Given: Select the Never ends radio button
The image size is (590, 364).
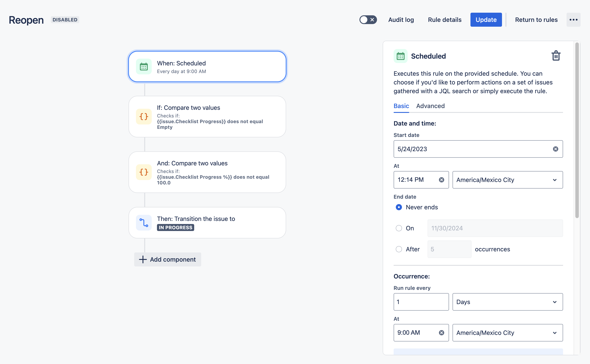Looking at the screenshot, I should click(x=399, y=207).
